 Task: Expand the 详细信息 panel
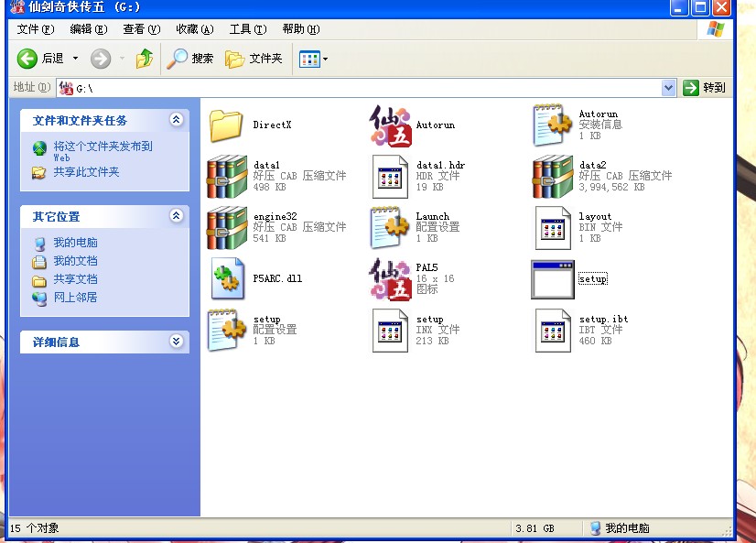pyautogui.click(x=176, y=341)
